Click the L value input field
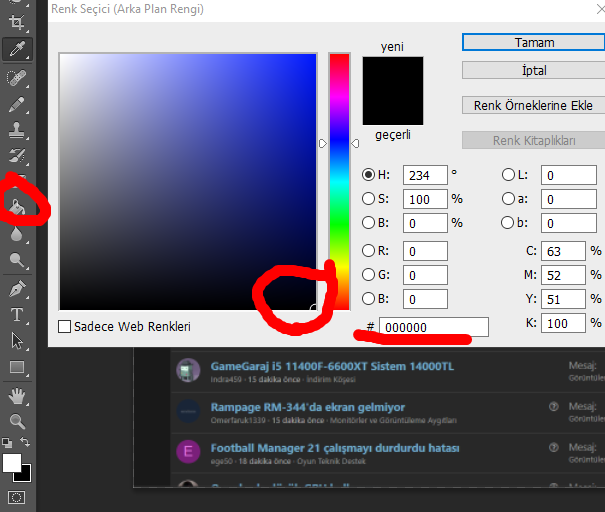Screen dimensions: 605x512 569,176
